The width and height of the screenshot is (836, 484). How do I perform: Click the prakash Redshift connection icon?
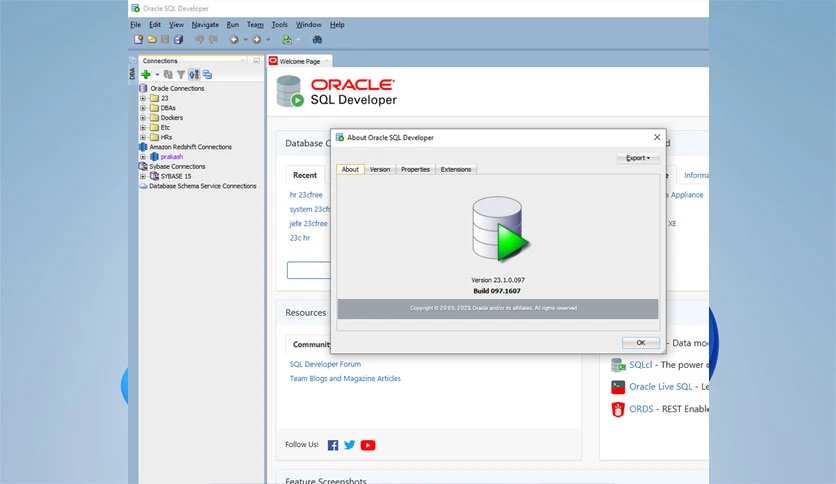pos(154,157)
